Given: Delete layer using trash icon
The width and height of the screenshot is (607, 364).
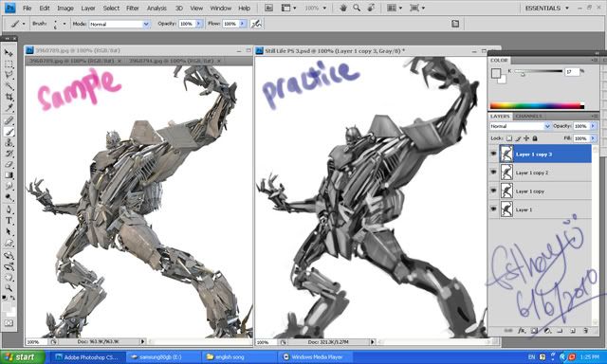Looking at the screenshot, I should (x=585, y=331).
